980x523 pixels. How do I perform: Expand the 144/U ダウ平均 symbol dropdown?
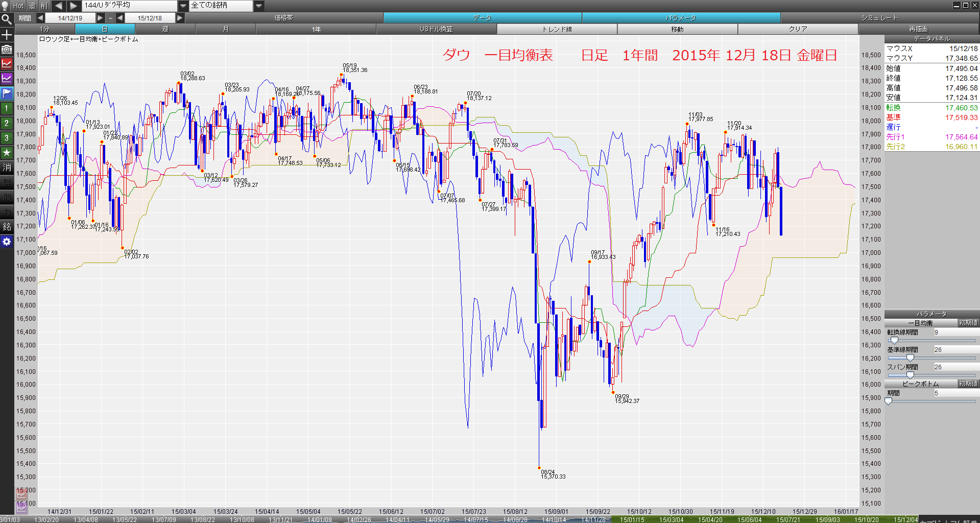(x=183, y=6)
